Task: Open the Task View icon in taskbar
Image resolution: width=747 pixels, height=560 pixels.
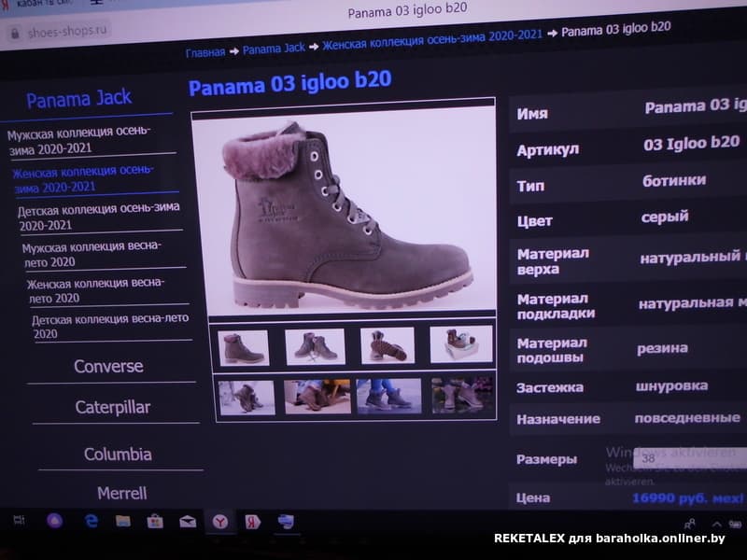Action: coord(19,520)
